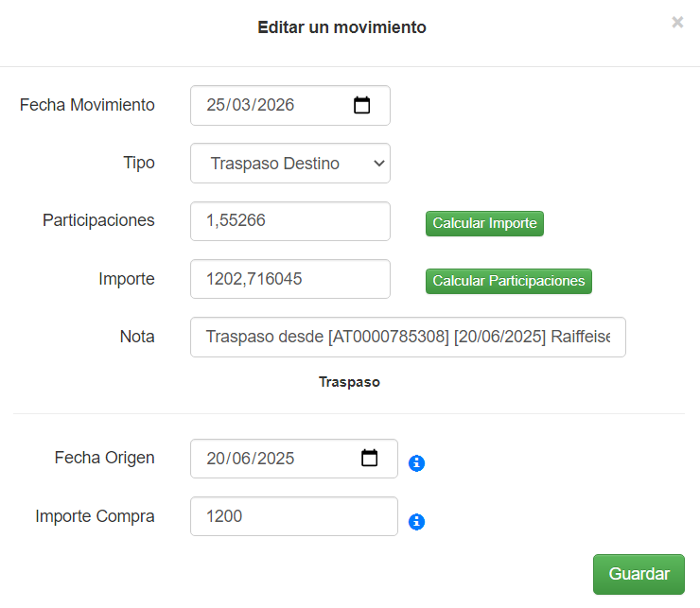Close the Editar un movimiento dialog
The height and width of the screenshot is (608, 700).
[677, 23]
